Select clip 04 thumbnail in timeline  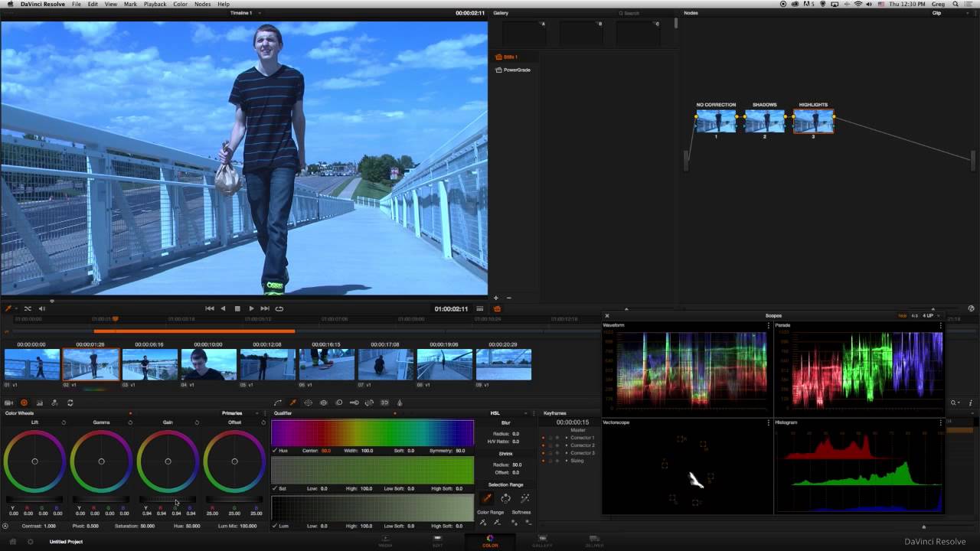point(208,364)
